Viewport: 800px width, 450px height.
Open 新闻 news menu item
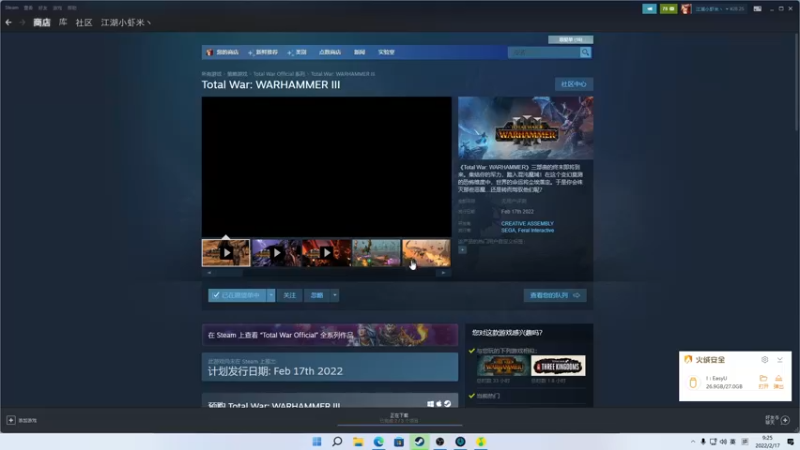360,52
